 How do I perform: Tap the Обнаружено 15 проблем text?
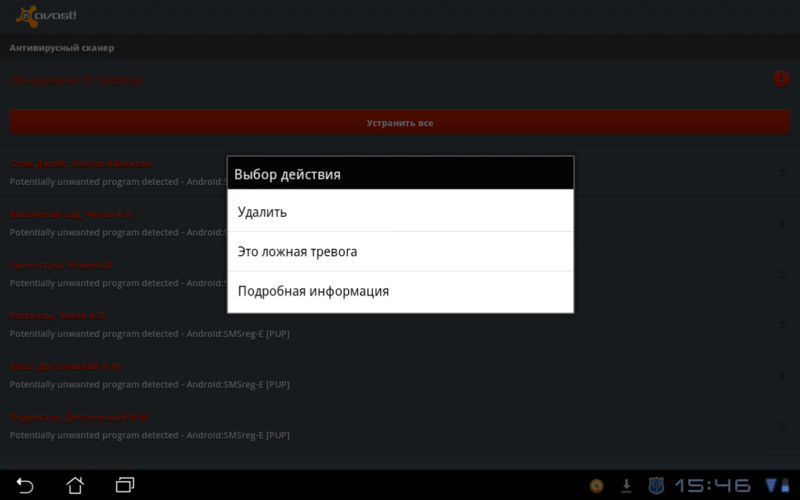click(x=77, y=80)
